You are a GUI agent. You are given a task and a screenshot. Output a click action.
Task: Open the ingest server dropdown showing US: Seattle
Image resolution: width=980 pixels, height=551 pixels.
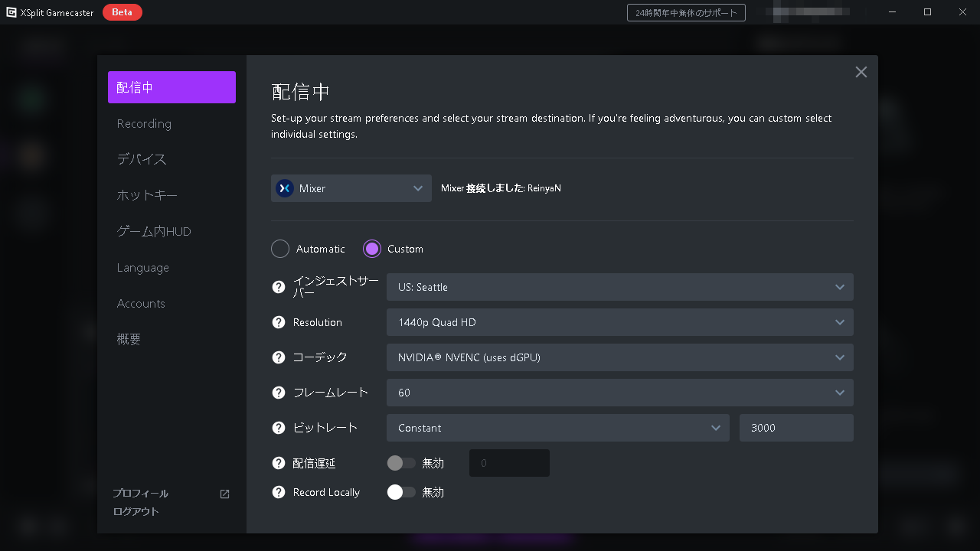(x=620, y=287)
